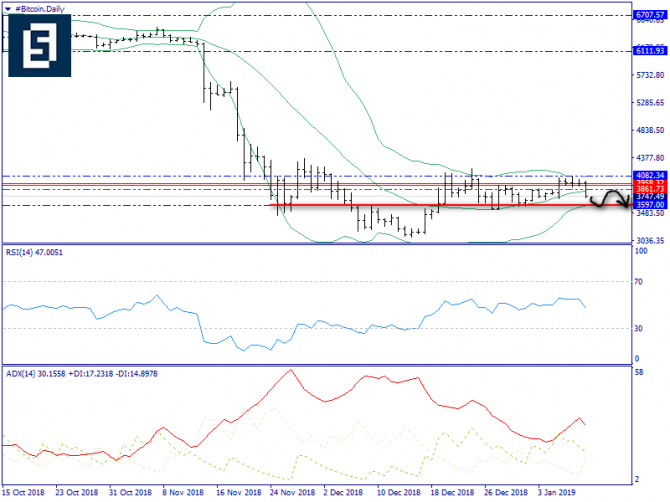Click the 24 Nov 2018 date label
Image resolution: width=670 pixels, height=502 pixels.
[292, 493]
